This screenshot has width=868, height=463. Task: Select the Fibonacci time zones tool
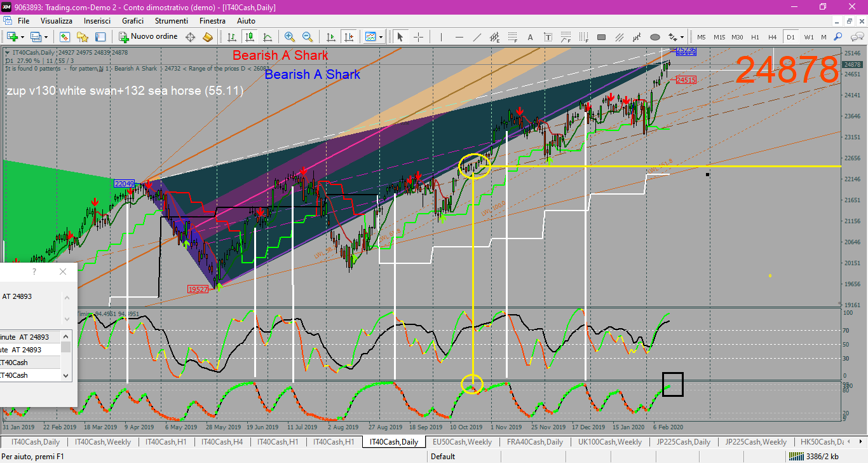click(583, 37)
